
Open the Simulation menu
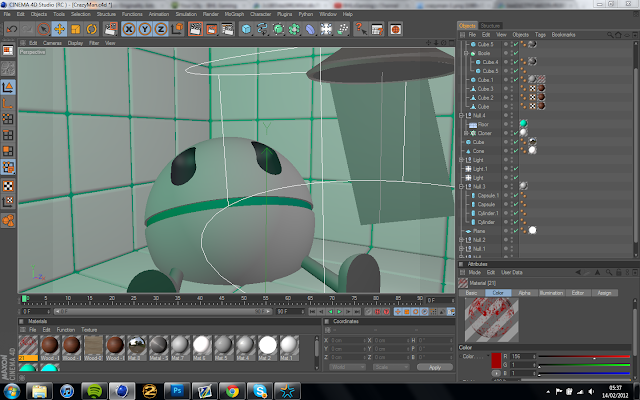point(186,14)
